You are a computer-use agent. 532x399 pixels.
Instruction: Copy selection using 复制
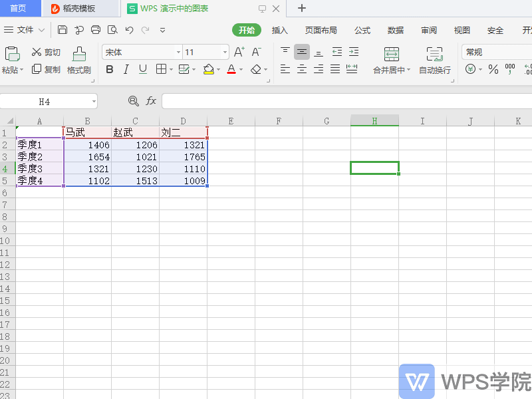pyautogui.click(x=46, y=70)
